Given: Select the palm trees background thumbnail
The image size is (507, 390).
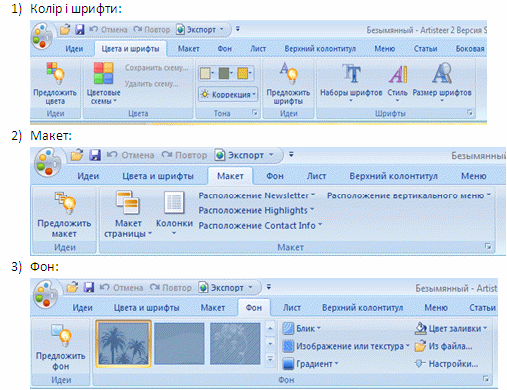Looking at the screenshot, I should [x=124, y=344].
